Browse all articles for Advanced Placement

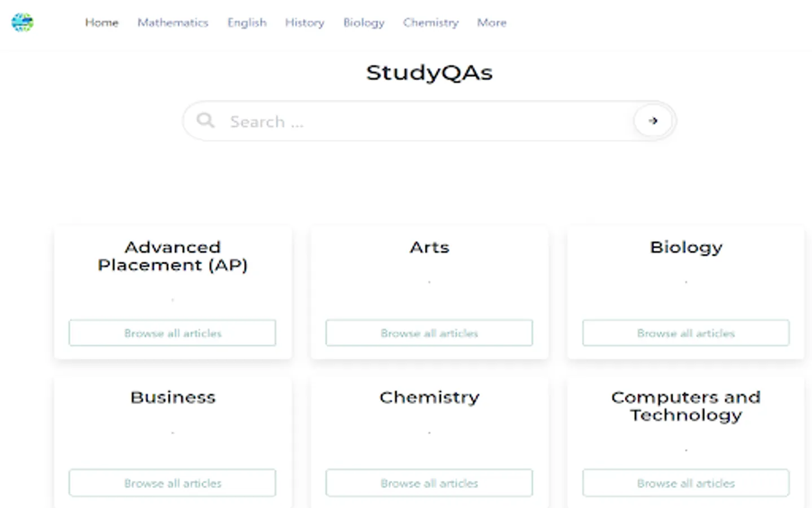click(173, 333)
